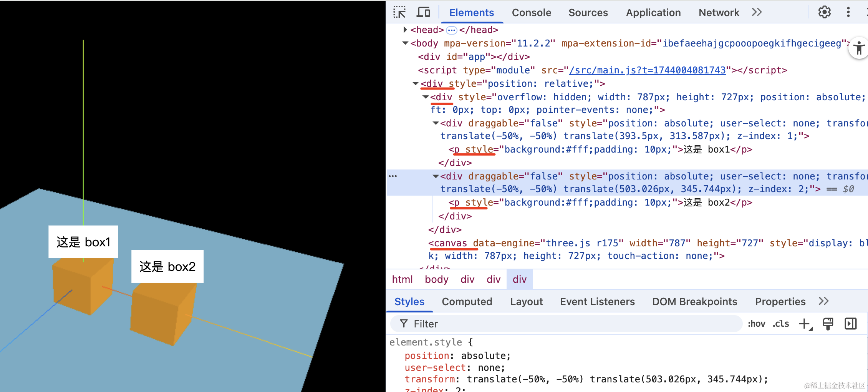Viewport: 868px width, 392px height.
Task: Edit the user-select: none style declaration
Action: (455, 368)
